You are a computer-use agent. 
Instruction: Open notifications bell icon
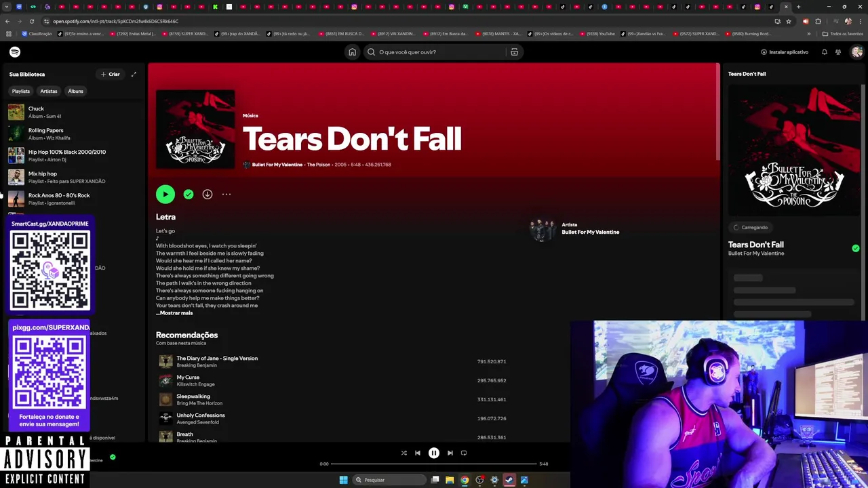click(825, 52)
